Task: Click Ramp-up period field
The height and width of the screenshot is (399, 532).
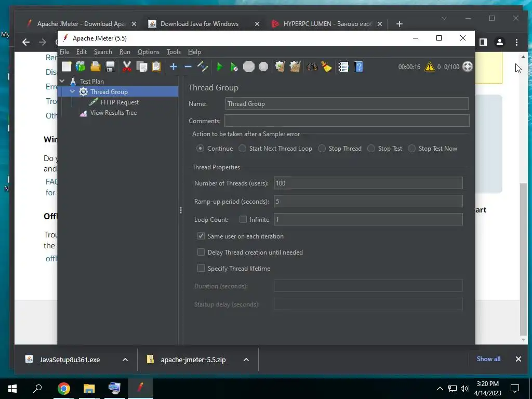Action: tap(368, 201)
